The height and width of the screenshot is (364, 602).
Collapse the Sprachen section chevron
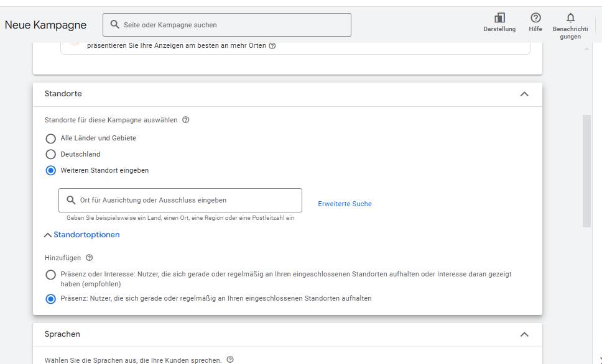(524, 334)
